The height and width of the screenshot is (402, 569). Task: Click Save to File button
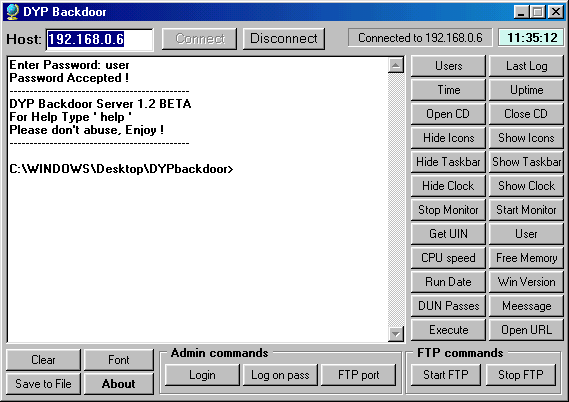click(43, 383)
